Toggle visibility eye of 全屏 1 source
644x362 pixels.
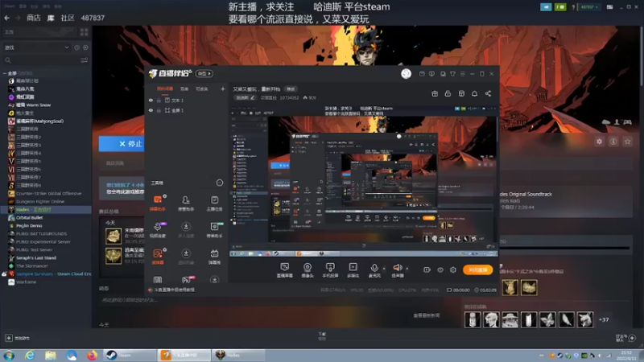(151, 110)
